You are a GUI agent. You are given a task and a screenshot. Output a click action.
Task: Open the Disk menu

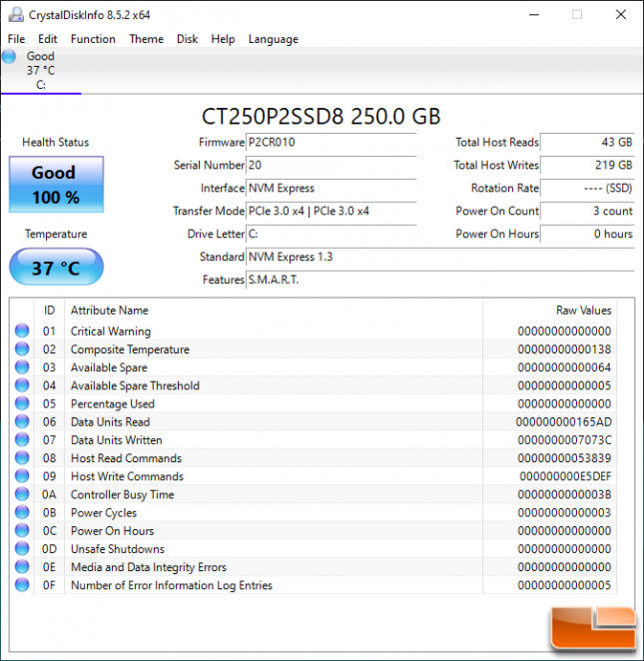coord(187,39)
